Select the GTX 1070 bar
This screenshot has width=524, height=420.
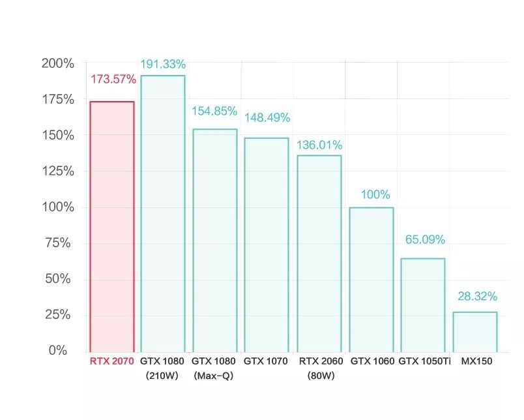click(x=267, y=245)
